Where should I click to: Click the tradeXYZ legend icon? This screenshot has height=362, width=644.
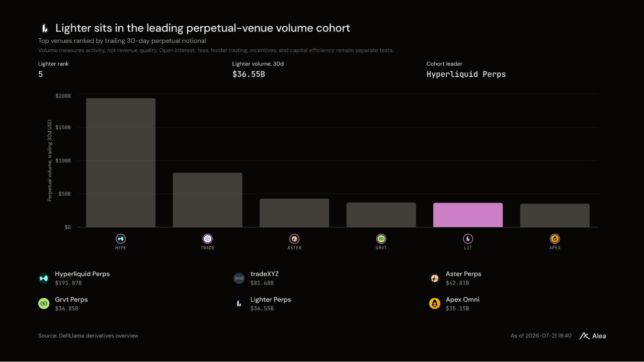pos(239,278)
